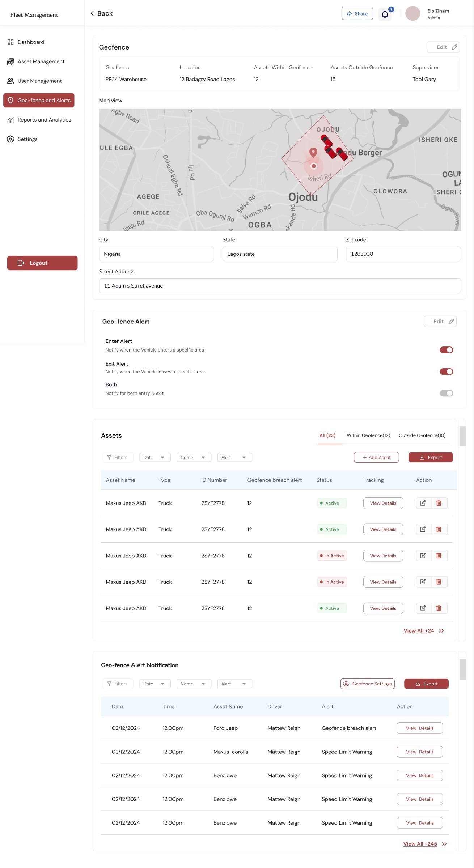This screenshot has height=868, width=474.
Task: Click the Reports and Analytics chart icon
Action: [10, 120]
